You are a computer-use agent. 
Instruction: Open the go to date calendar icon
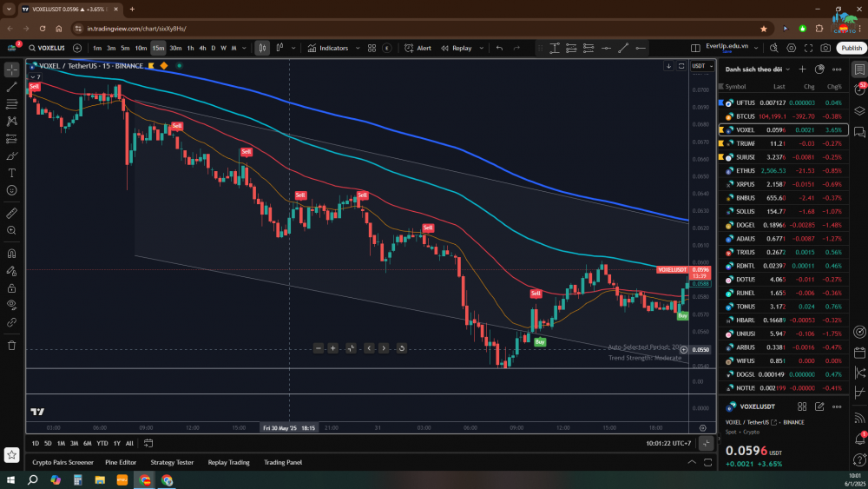pos(148,443)
